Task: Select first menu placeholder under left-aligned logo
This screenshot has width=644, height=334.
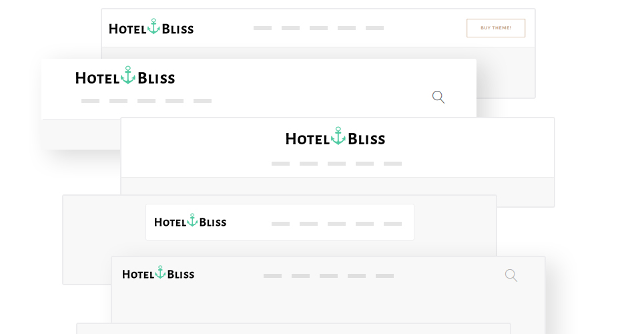Action: 90,101
